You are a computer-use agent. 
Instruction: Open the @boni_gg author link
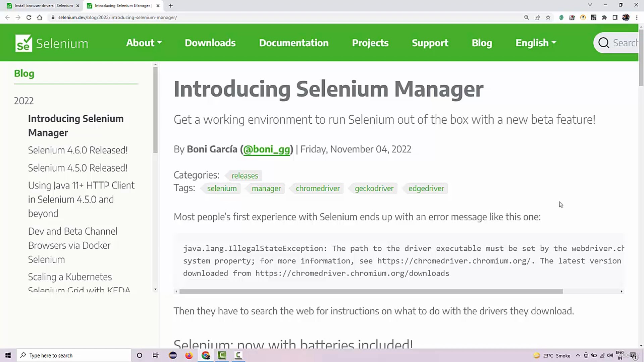[x=267, y=149]
